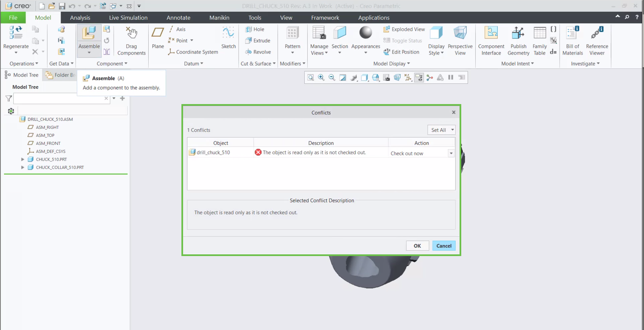Start the Sketch tool
The width and height of the screenshot is (644, 330).
[x=228, y=37]
